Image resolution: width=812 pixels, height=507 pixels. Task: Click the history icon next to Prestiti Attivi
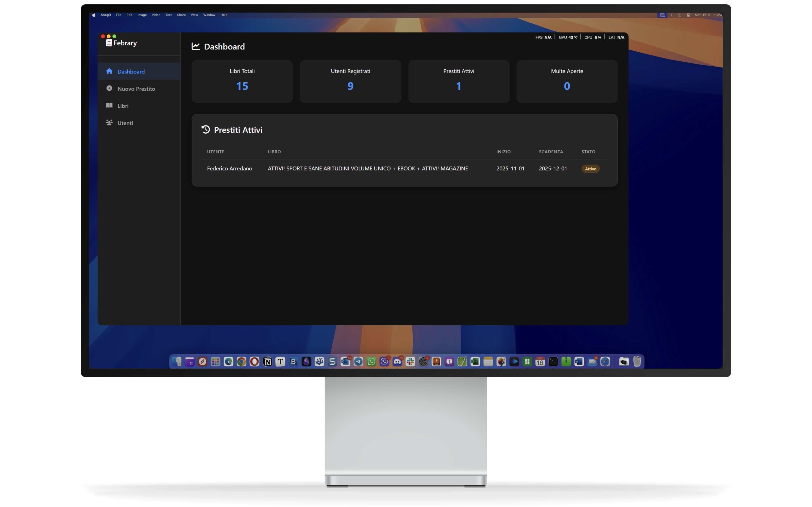click(206, 129)
